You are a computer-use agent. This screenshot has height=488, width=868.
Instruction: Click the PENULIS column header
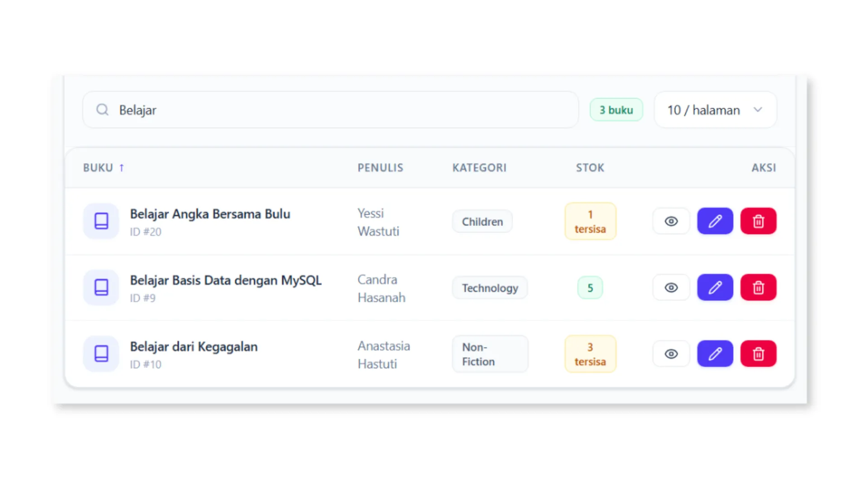(380, 168)
